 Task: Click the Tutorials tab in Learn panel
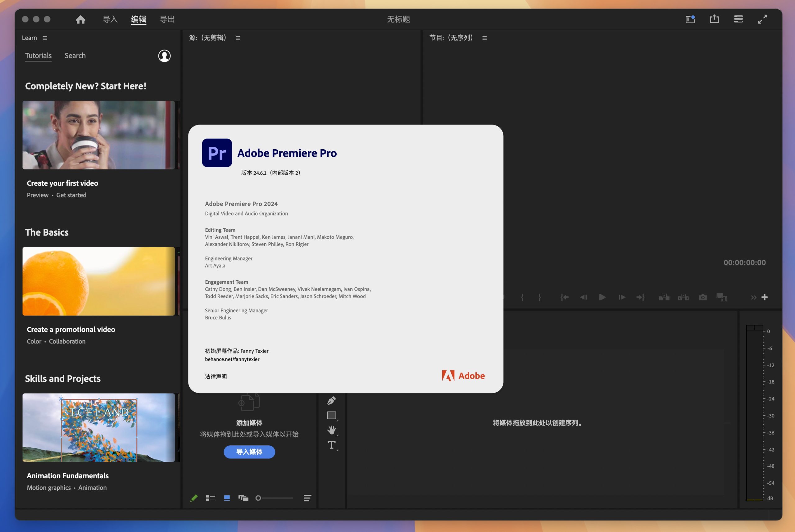tap(38, 55)
